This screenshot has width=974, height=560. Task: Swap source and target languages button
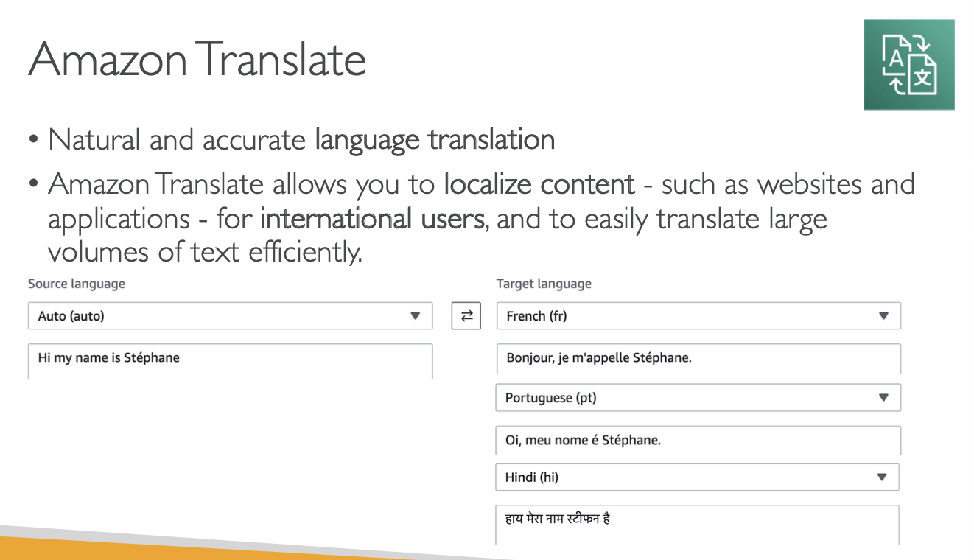(x=466, y=316)
